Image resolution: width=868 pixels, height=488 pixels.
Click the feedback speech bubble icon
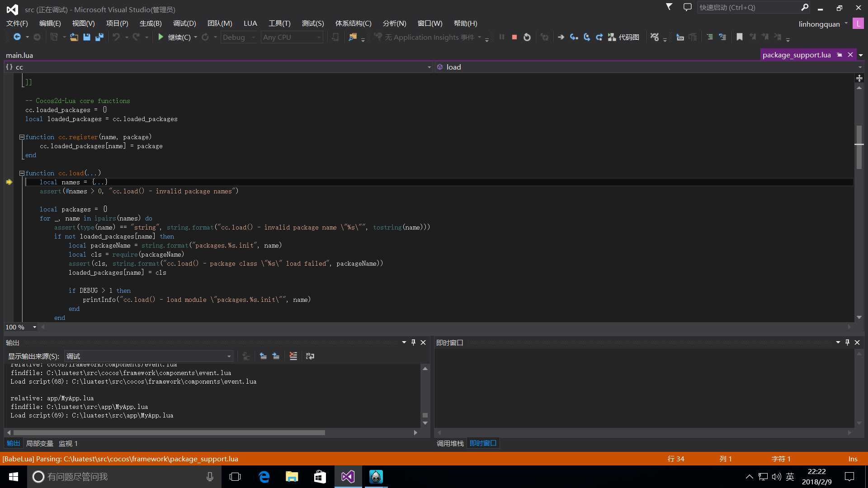(x=687, y=7)
